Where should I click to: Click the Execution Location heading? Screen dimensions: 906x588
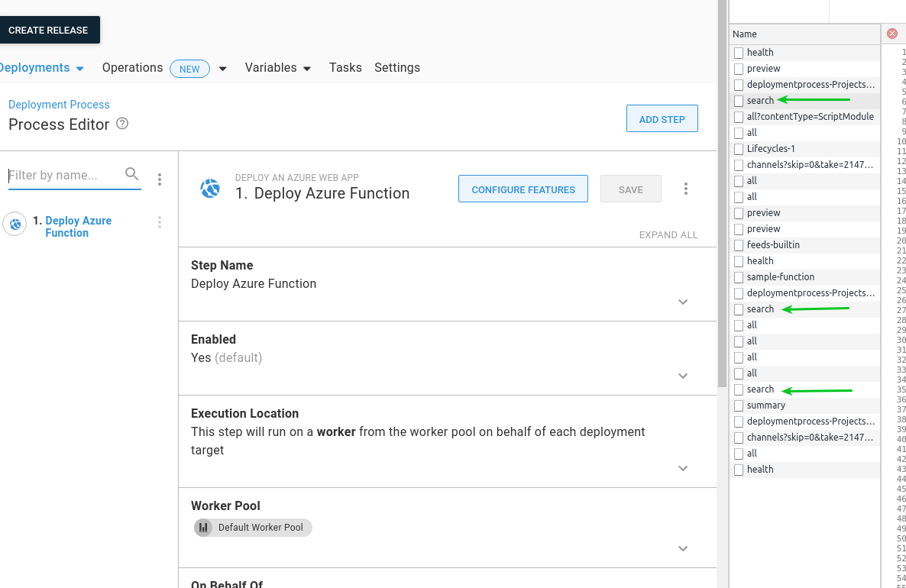(244, 414)
